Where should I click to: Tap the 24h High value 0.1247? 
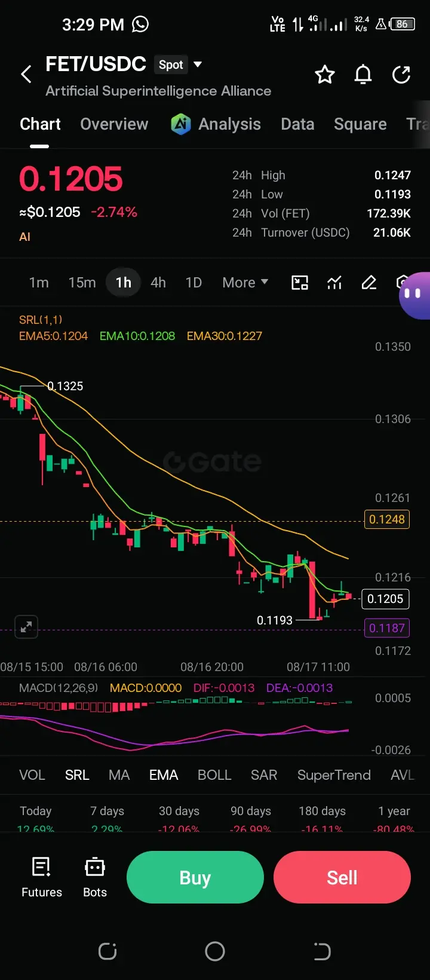[x=392, y=175]
